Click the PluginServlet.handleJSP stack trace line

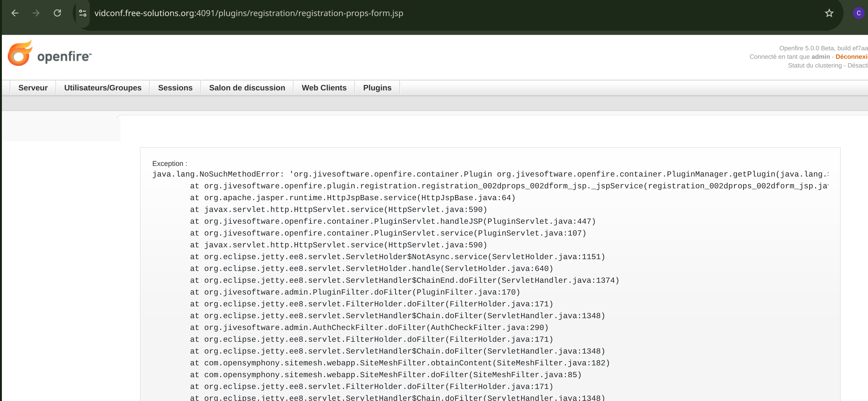(393, 221)
